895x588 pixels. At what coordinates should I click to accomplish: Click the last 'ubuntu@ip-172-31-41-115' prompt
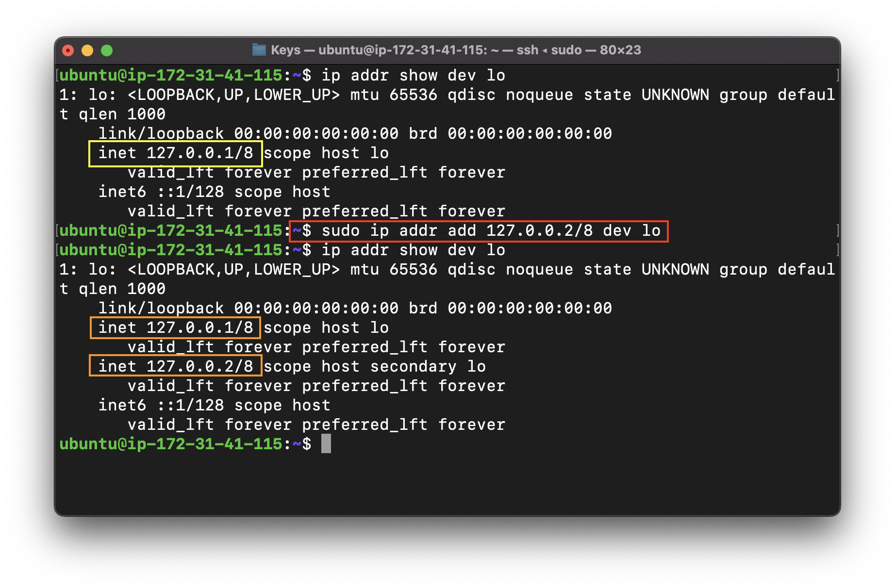point(171,444)
